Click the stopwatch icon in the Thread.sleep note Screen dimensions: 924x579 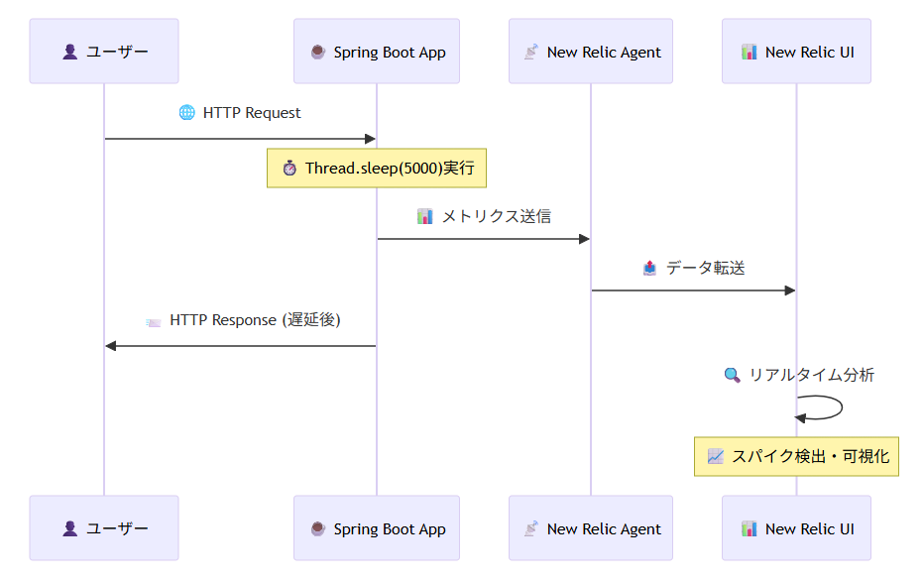[x=289, y=169]
